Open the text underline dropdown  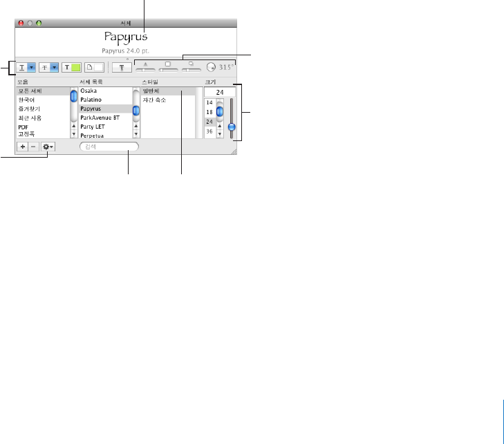point(26,68)
